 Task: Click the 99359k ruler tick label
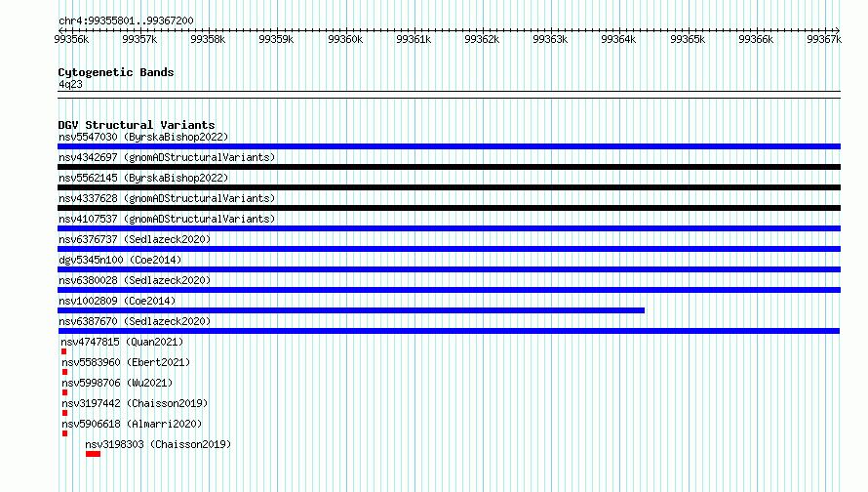276,39
